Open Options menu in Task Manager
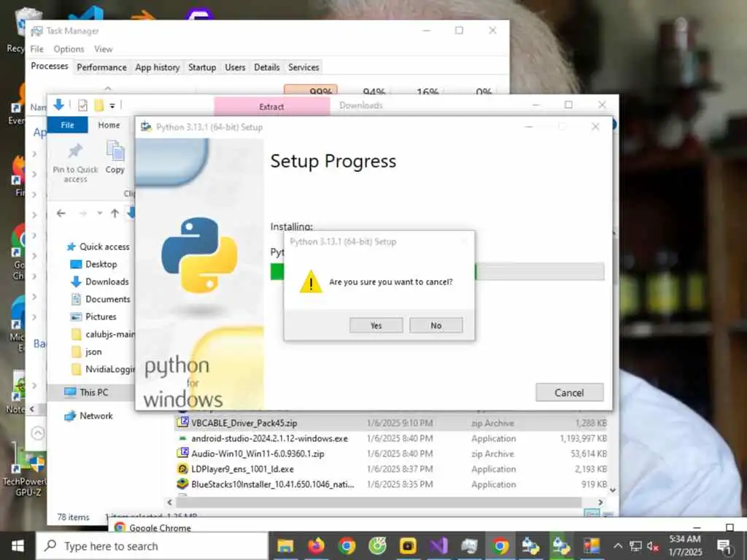Image resolution: width=747 pixels, height=560 pixels. [x=69, y=49]
